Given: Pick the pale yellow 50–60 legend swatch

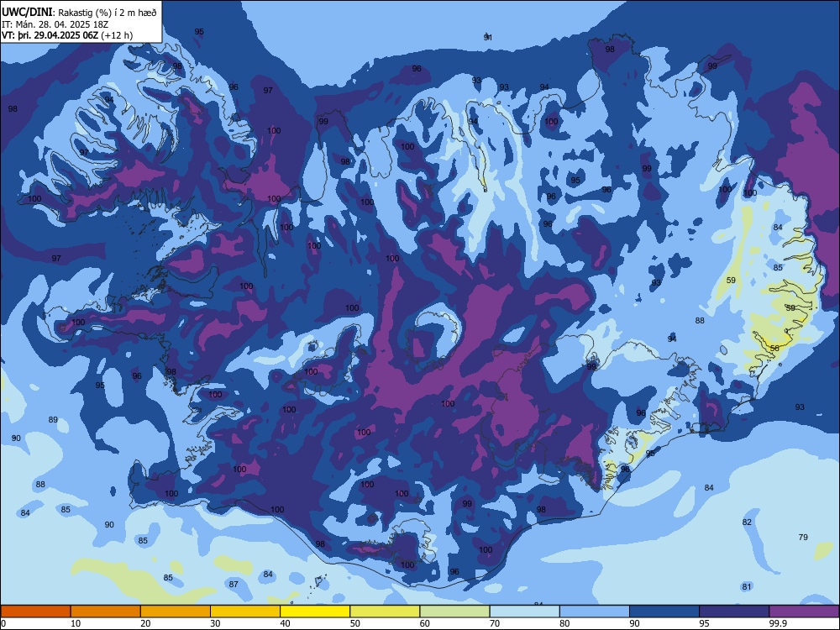Looking at the screenshot, I should [385, 612].
